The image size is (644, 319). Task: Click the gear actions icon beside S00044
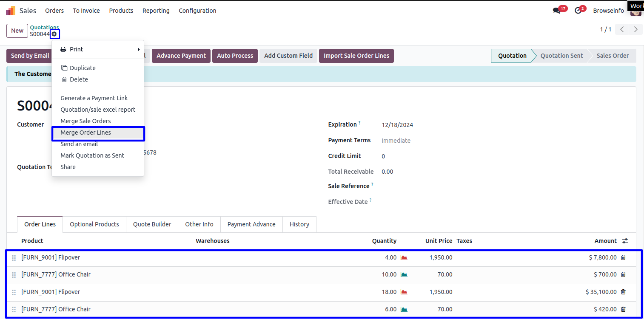pos(54,34)
